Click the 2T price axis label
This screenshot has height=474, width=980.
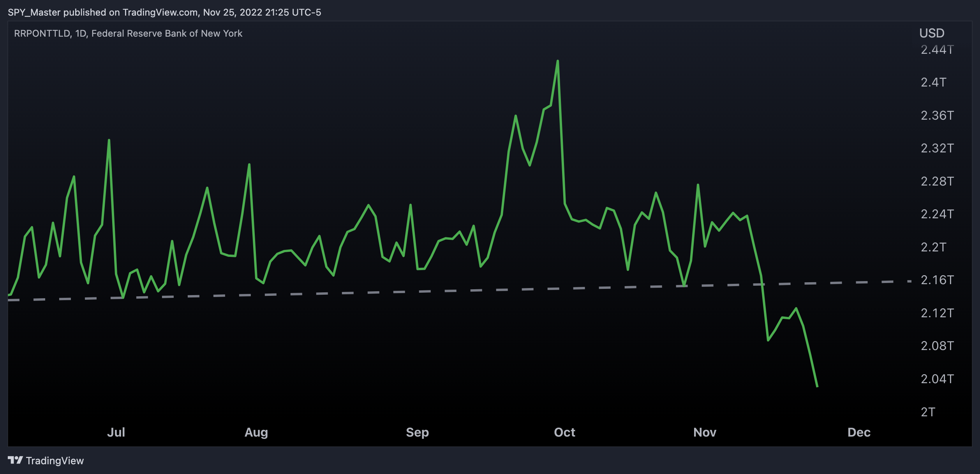click(x=928, y=412)
